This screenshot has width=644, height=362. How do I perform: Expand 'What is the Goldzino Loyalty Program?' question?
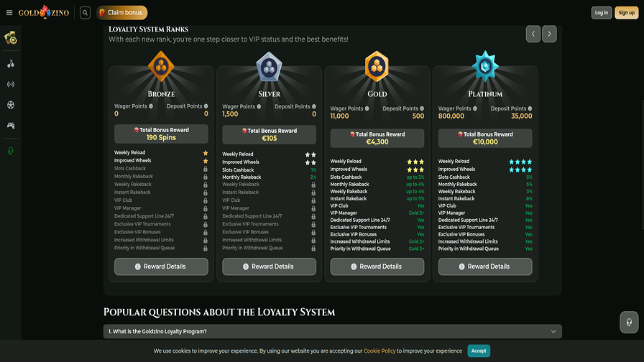pyautogui.click(x=333, y=331)
